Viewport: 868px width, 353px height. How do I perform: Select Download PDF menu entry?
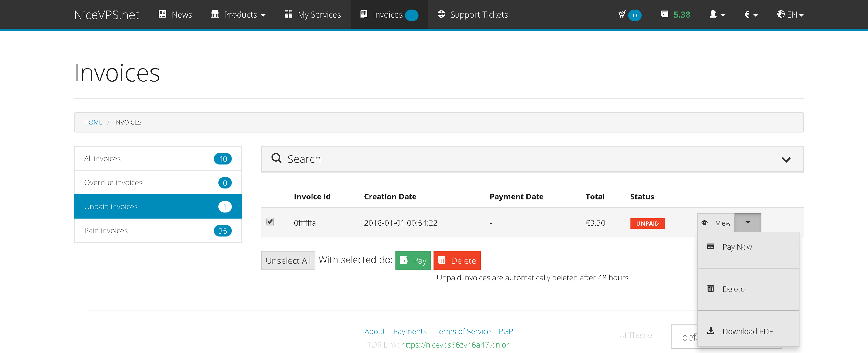point(747,331)
